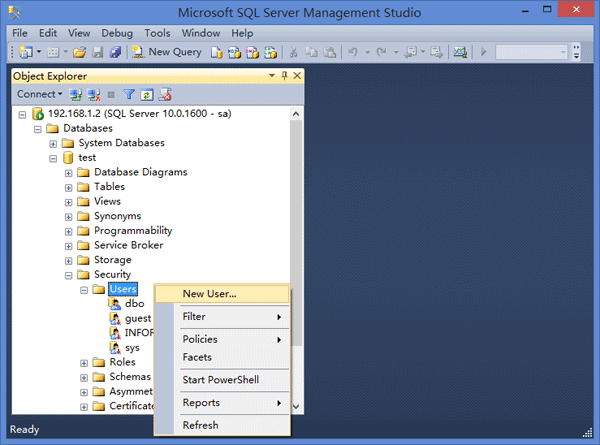Open the Debug menu
The image size is (600, 445).
tap(117, 33)
